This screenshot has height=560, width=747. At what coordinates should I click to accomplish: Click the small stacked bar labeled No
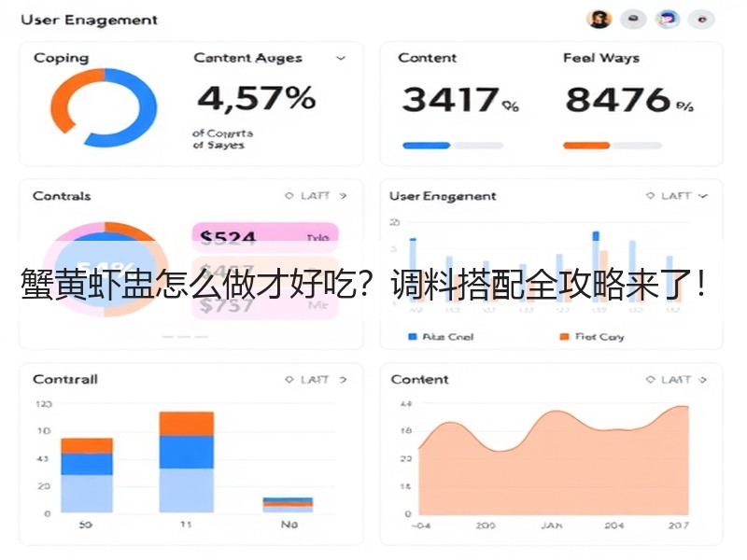point(288,505)
